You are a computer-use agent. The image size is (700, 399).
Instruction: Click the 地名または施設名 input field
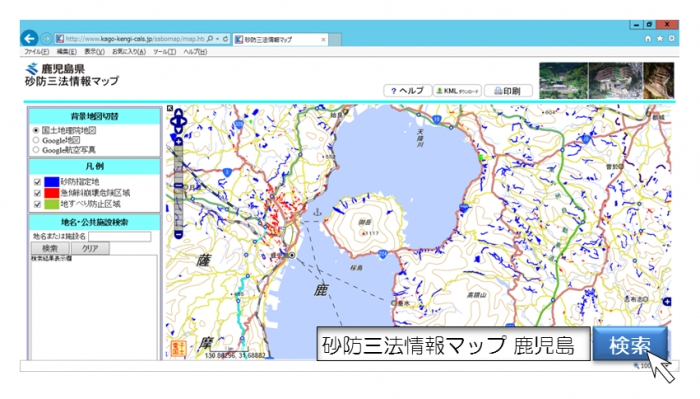pos(120,236)
